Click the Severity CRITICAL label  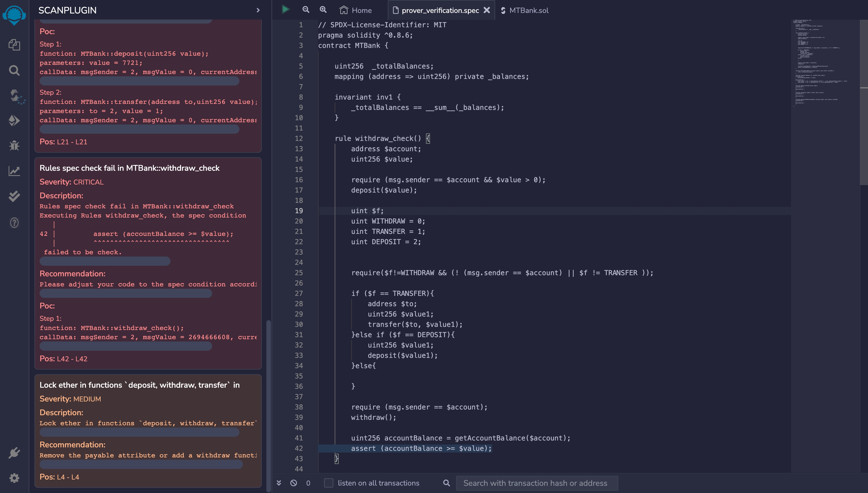coord(71,182)
